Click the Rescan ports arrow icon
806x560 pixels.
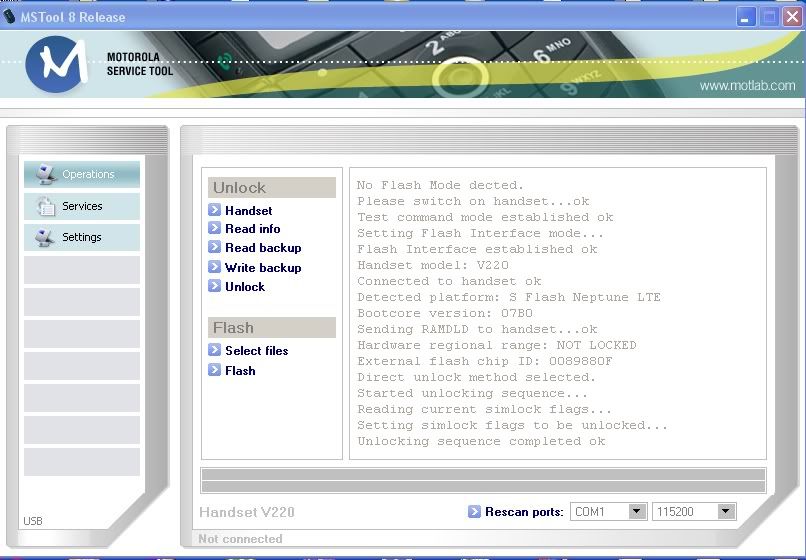click(474, 512)
